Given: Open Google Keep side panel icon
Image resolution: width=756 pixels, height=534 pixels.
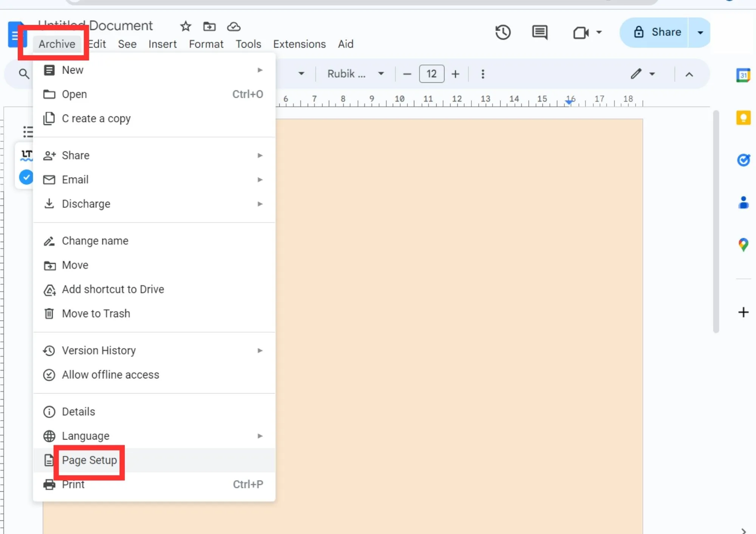Looking at the screenshot, I should tap(743, 118).
